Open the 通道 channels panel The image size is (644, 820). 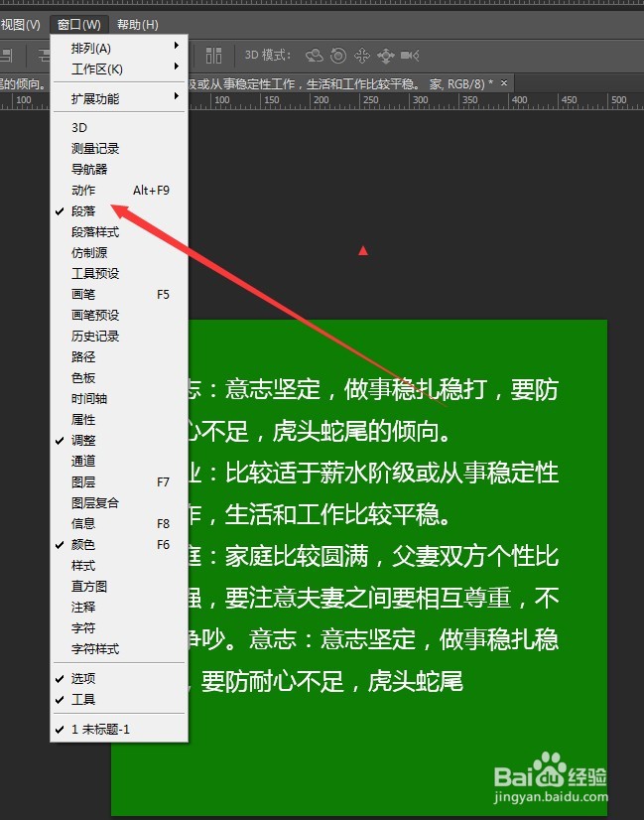point(120,462)
